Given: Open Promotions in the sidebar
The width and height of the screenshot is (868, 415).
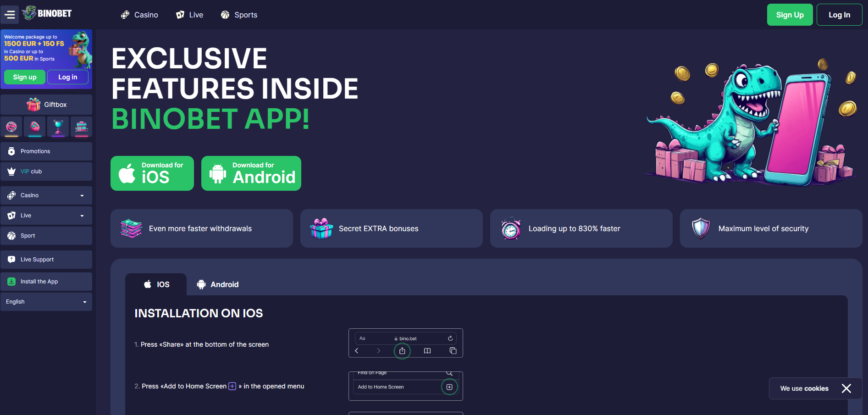Looking at the screenshot, I should (46, 151).
